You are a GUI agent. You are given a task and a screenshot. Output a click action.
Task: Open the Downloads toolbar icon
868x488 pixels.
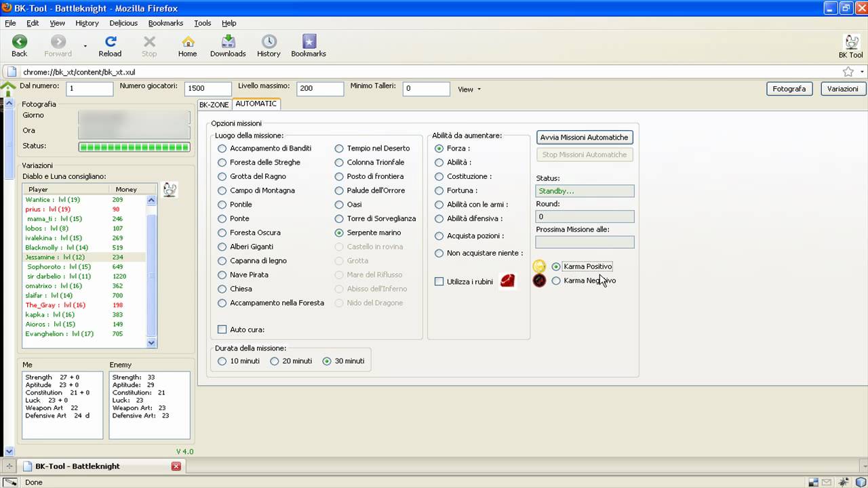[228, 42]
